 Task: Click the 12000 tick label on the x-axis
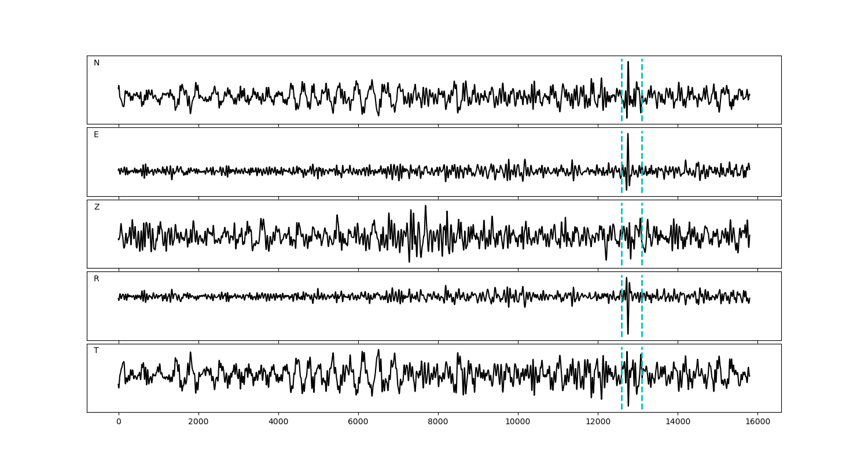click(x=598, y=422)
